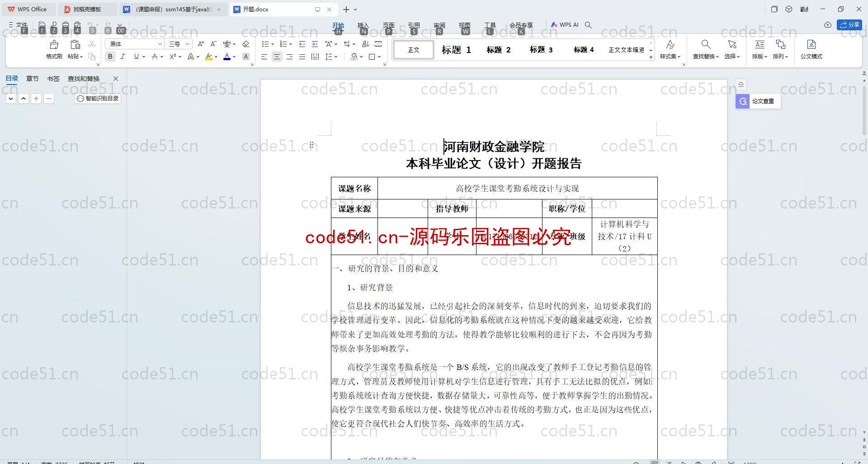Viewport: 868px width, 464px height.
Task: Click the 分享 (Share) button
Action: pos(849,25)
